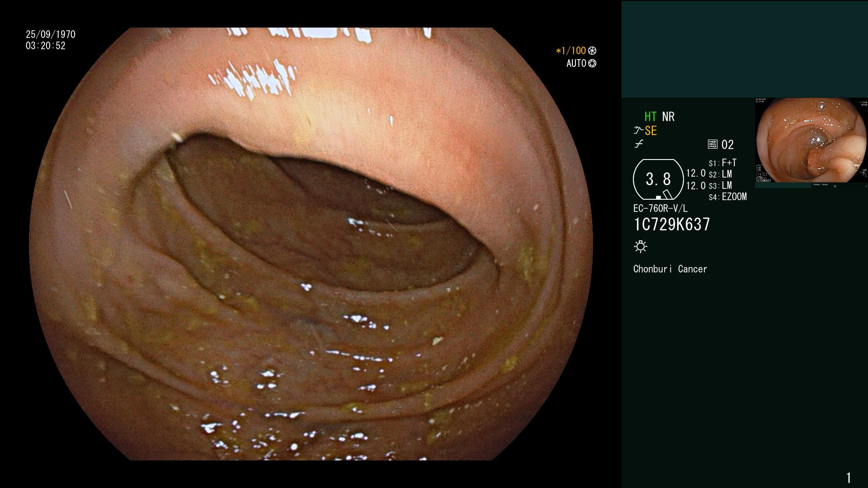Viewport: 868px width, 488px height.
Task: Click the lower 12.0 value
Action: [x=696, y=186]
